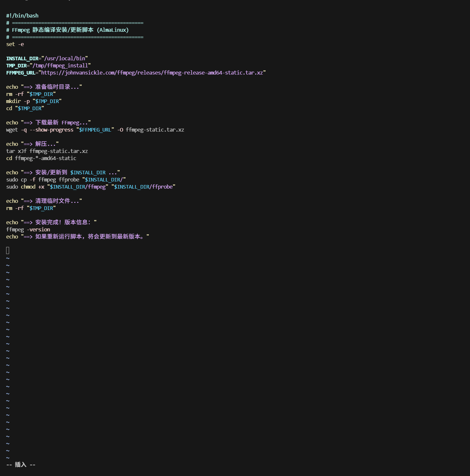
Task: Click the #!/bin/bash shebang line
Action: [22, 16]
